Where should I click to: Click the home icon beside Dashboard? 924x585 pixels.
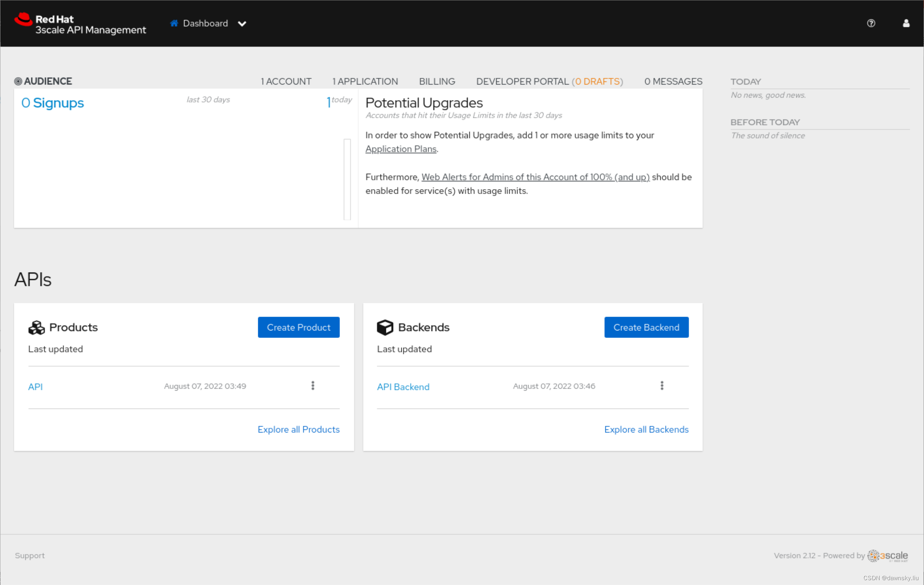(174, 24)
